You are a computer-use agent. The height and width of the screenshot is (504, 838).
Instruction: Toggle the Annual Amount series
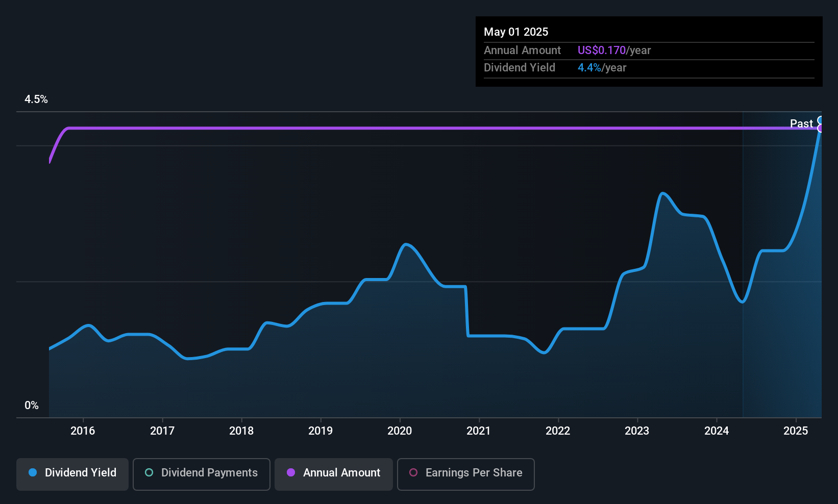tap(334, 474)
